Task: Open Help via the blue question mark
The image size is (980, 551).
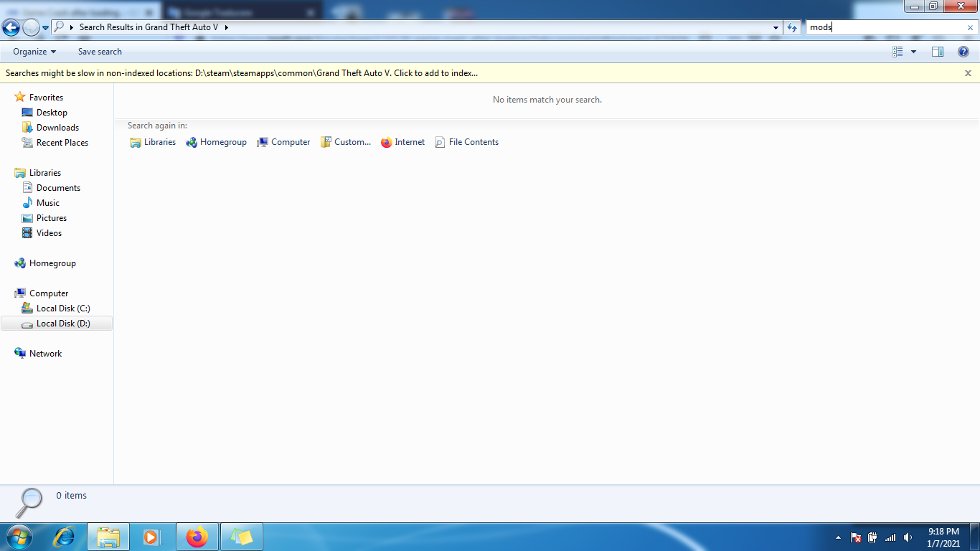Action: 963,52
